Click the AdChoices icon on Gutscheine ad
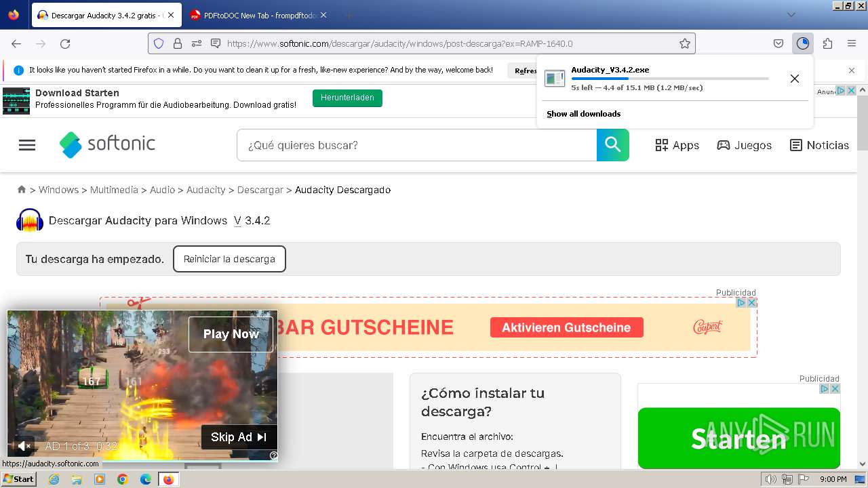This screenshot has width=868, height=488. pyautogui.click(x=741, y=302)
